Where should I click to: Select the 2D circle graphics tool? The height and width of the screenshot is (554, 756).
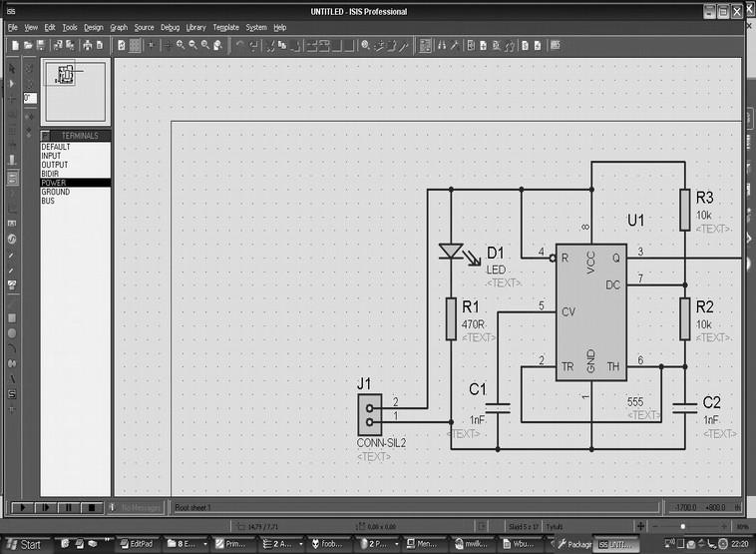click(x=13, y=333)
